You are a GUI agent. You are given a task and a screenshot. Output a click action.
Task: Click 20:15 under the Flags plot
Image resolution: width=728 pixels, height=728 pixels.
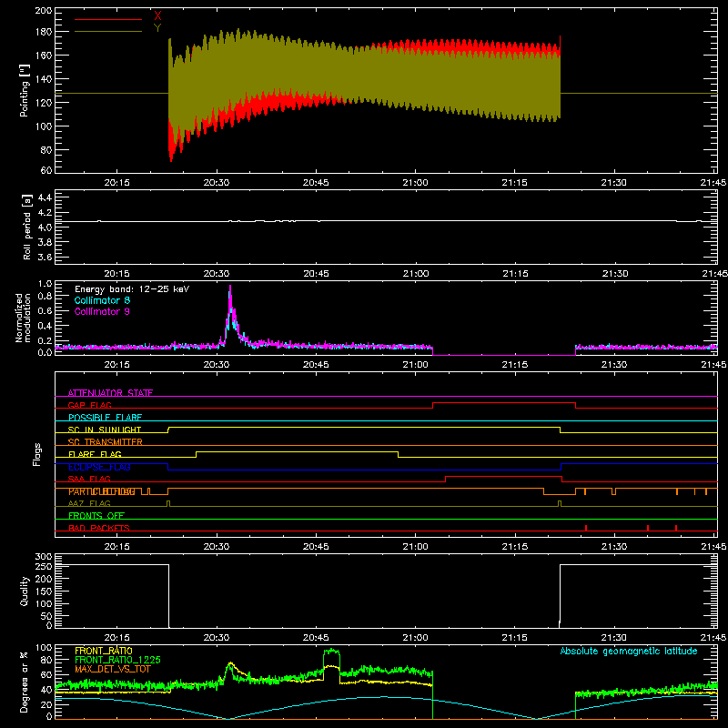(116, 547)
